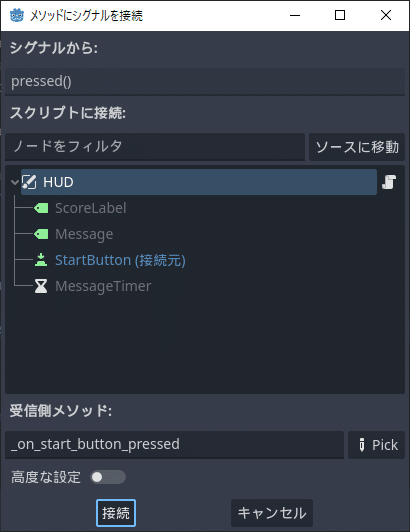Viewport: 410px width, 532px height.
Task: Click the 接続 connect button
Action: pyautogui.click(x=116, y=513)
